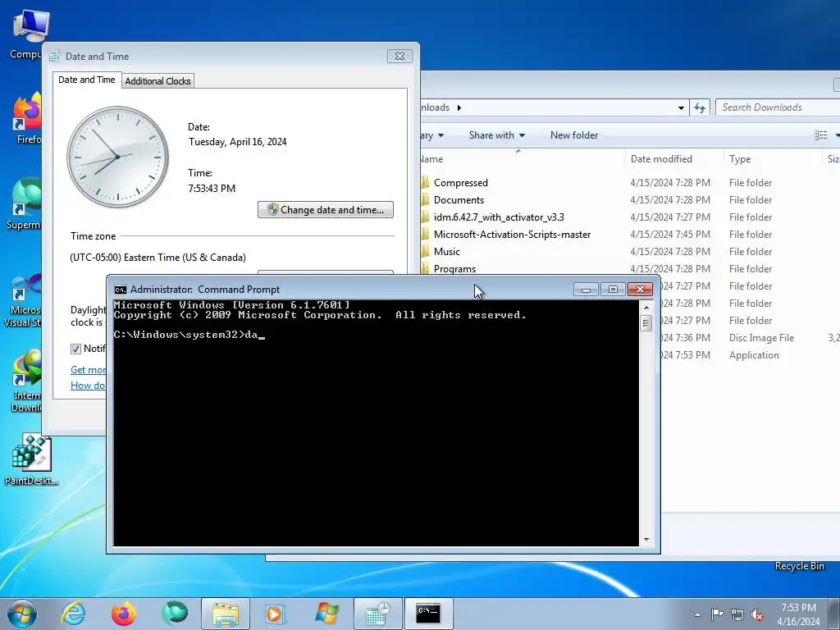This screenshot has width=840, height=630.
Task: Click the Command Prompt title bar icon
Action: point(121,290)
